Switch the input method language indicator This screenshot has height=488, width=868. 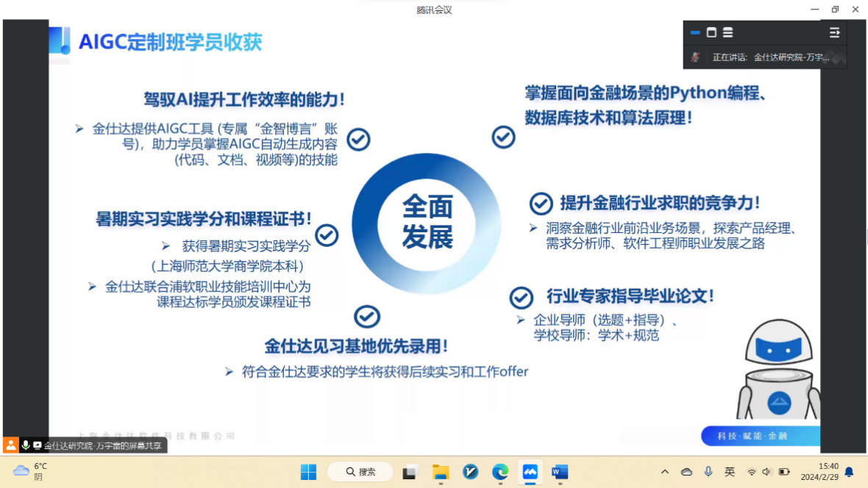click(730, 472)
